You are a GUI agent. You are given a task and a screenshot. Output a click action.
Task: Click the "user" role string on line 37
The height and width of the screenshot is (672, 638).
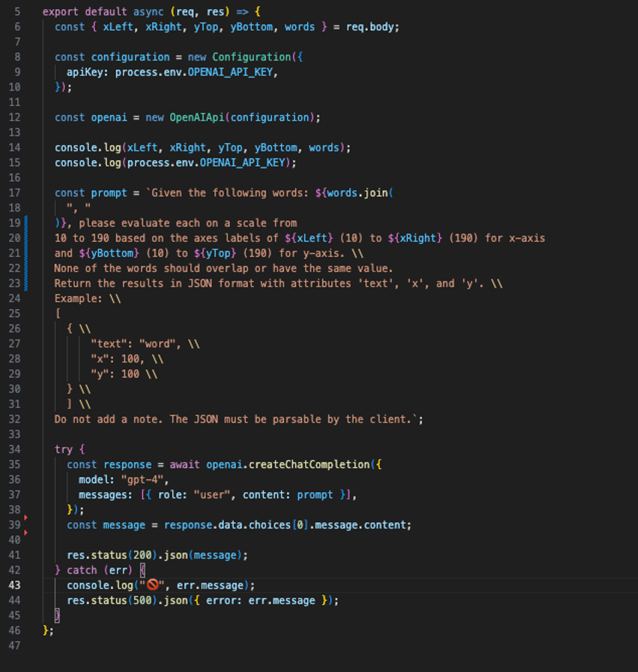212,495
